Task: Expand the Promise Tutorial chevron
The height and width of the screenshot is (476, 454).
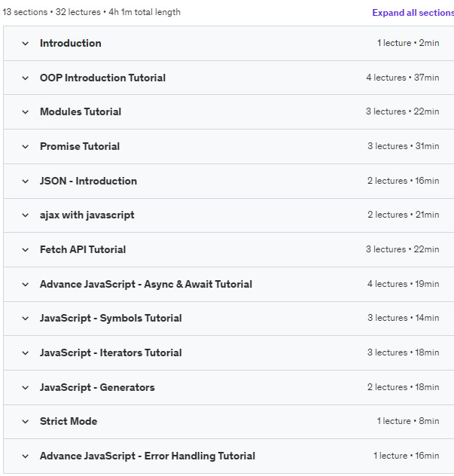Action: point(26,147)
